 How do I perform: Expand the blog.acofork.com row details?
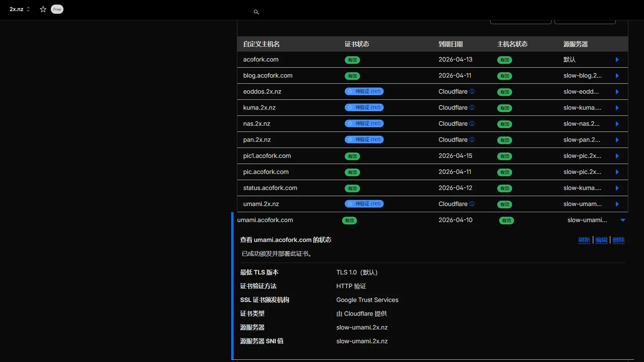(x=617, y=76)
